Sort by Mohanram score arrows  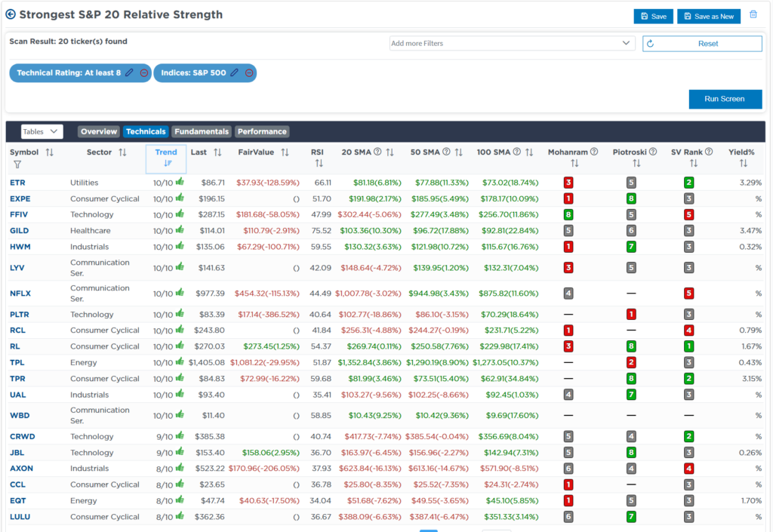[574, 163]
